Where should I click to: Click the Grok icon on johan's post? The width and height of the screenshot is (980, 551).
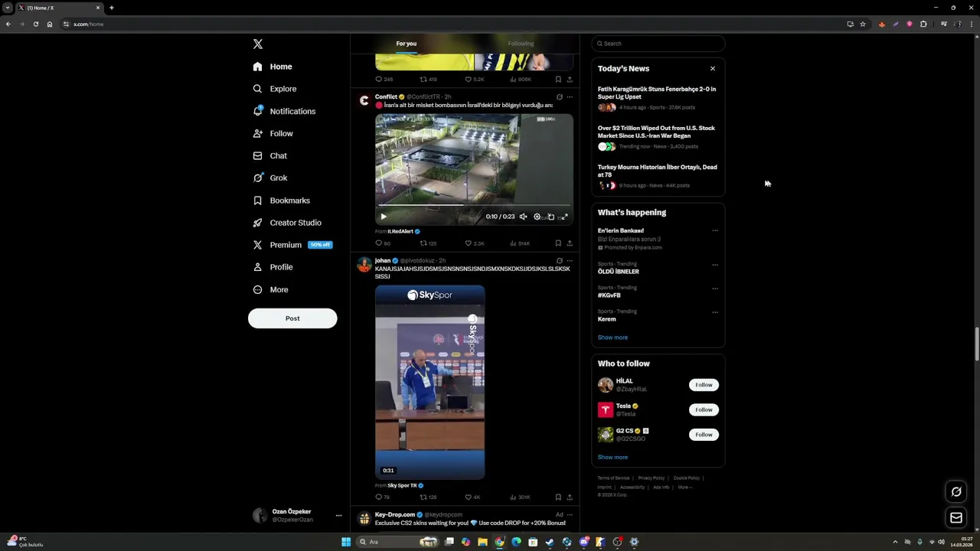(560, 261)
